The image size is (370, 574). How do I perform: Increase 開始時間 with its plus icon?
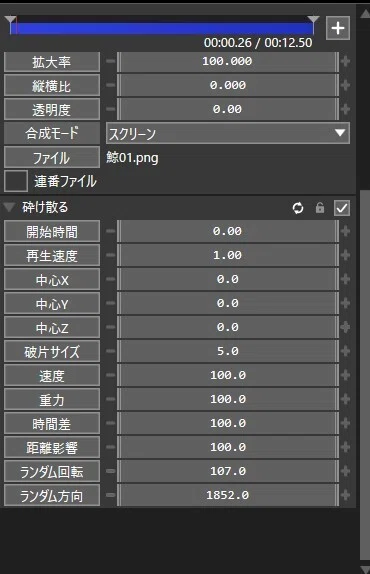345,231
